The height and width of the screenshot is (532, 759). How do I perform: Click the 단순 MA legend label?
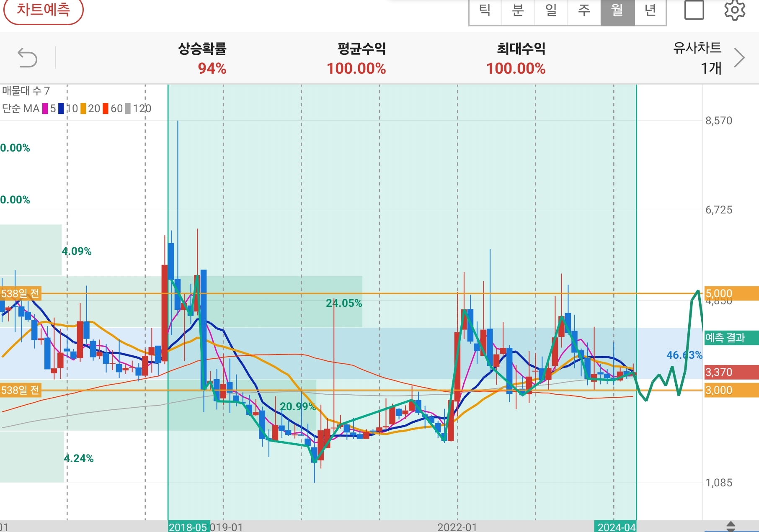(x=21, y=109)
